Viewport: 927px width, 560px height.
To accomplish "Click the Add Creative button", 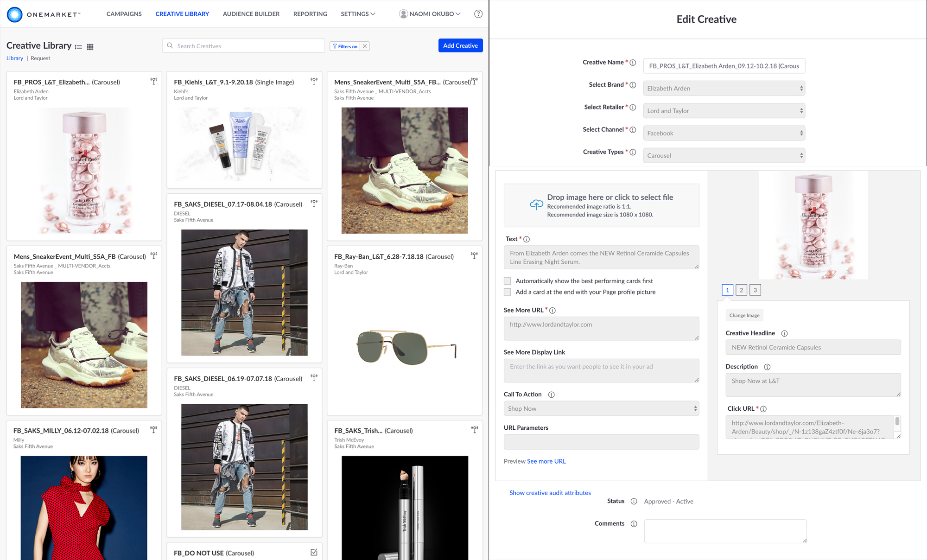I will 460,45.
